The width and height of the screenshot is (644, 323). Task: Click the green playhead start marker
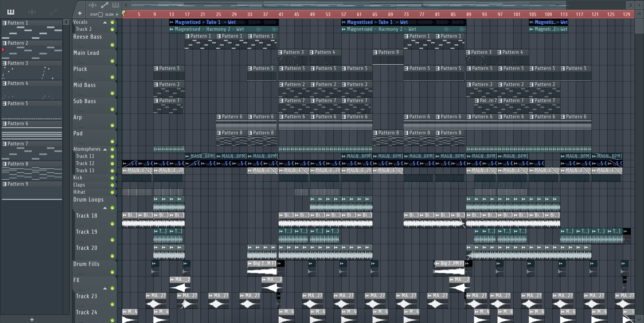tap(124, 13)
